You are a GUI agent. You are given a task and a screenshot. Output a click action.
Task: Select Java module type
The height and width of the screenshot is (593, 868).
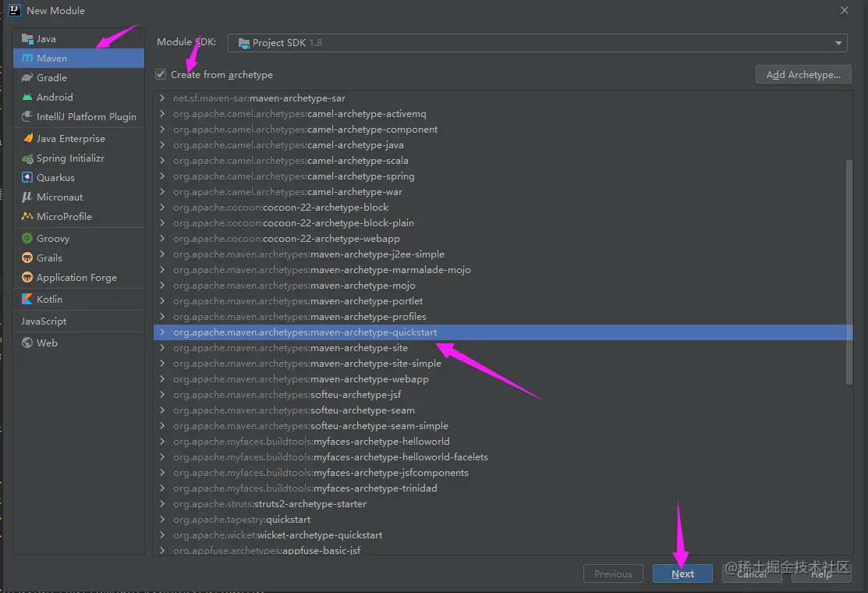(79, 39)
